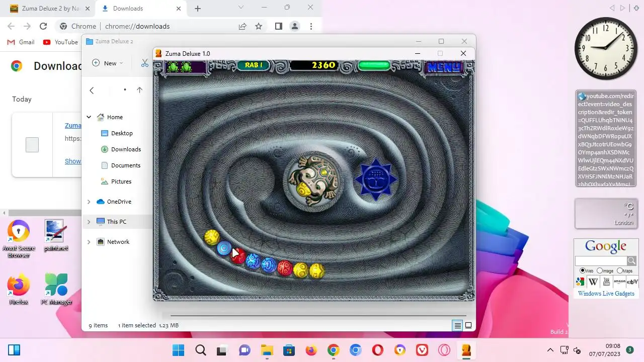The width and height of the screenshot is (644, 362).
Task: Click the light blue ball in chain
Action: click(x=224, y=248)
